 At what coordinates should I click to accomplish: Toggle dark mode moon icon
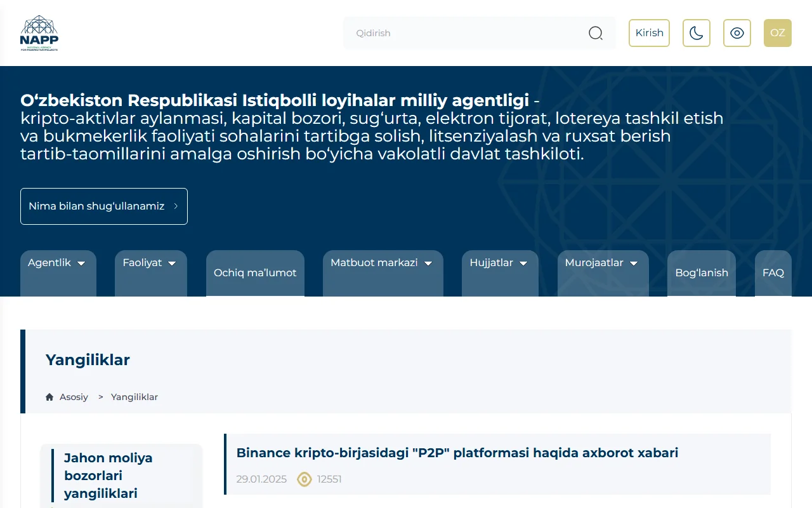pyautogui.click(x=697, y=33)
